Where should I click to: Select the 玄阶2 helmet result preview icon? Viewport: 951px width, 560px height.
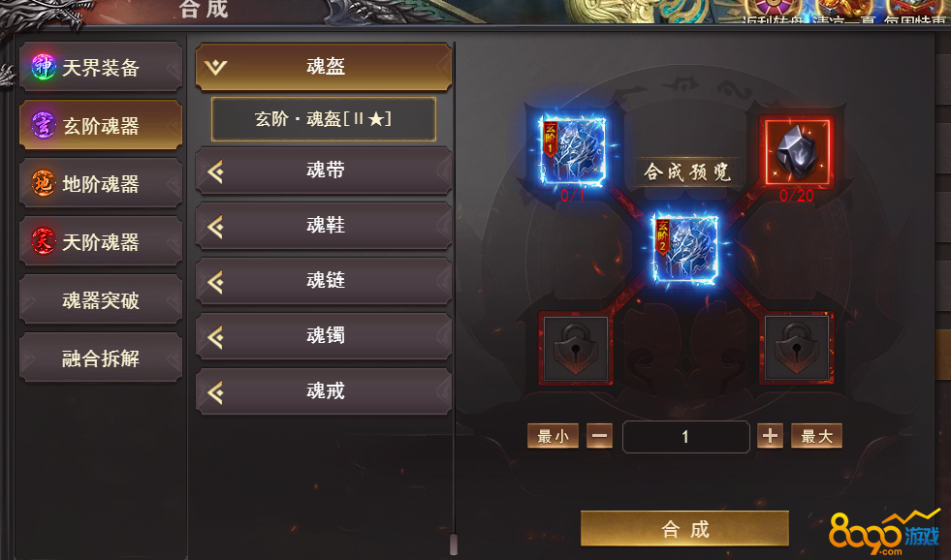coord(685,249)
